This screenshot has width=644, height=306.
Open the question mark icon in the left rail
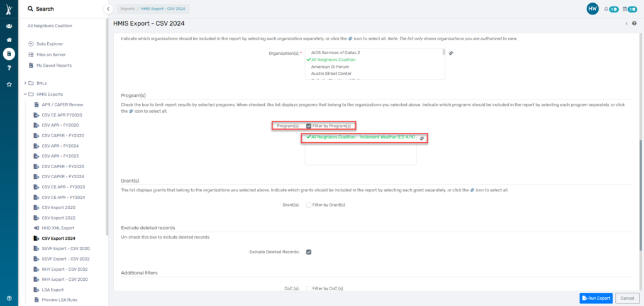click(9, 68)
